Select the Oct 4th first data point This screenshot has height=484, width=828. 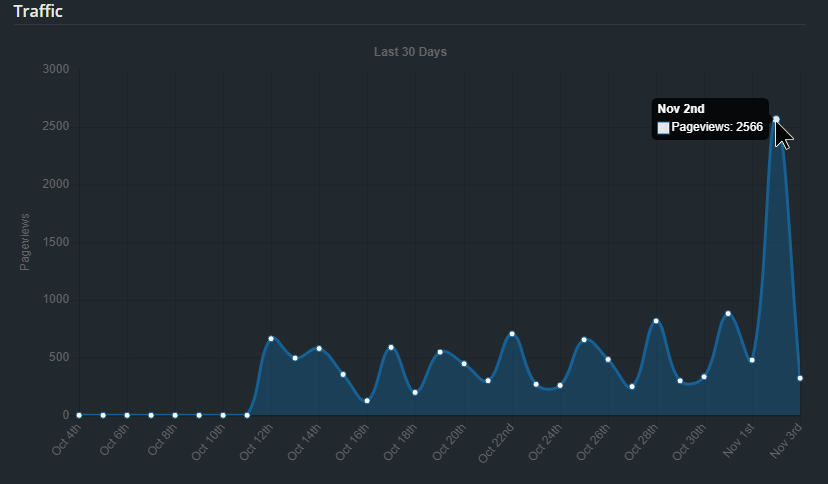(79, 415)
